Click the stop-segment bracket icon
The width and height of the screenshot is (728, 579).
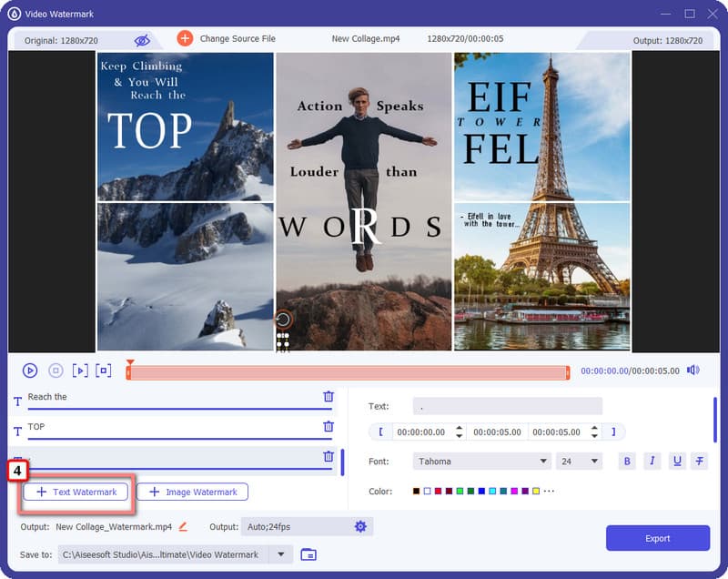[x=104, y=371]
